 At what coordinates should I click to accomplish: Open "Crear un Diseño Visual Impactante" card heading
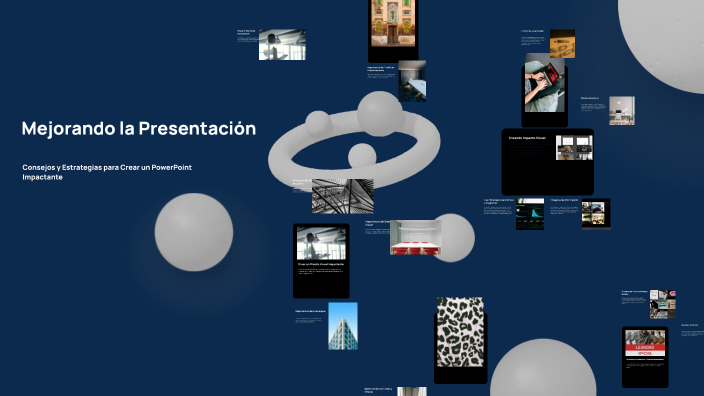click(321, 264)
